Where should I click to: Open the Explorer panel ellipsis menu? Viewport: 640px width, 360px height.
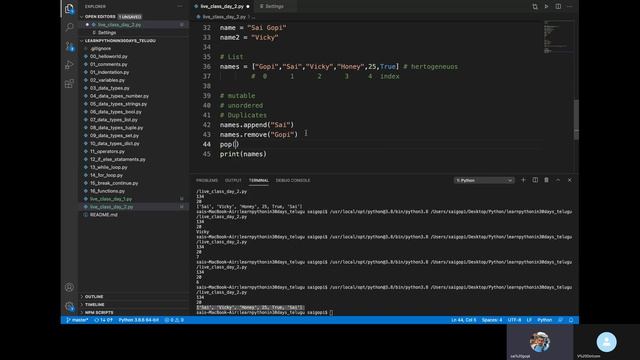[180, 7]
